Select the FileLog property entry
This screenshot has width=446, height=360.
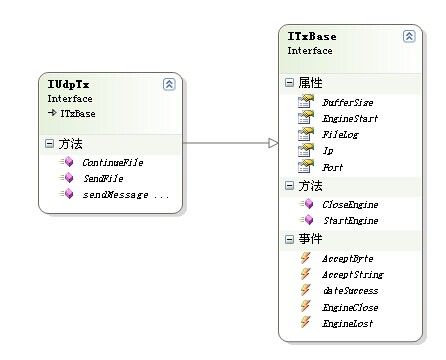pyautogui.click(x=340, y=135)
